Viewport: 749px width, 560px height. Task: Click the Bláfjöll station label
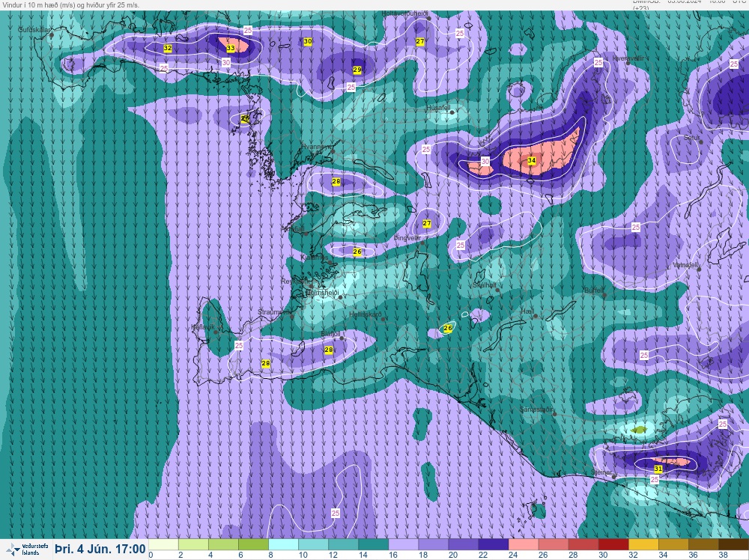click(331, 334)
